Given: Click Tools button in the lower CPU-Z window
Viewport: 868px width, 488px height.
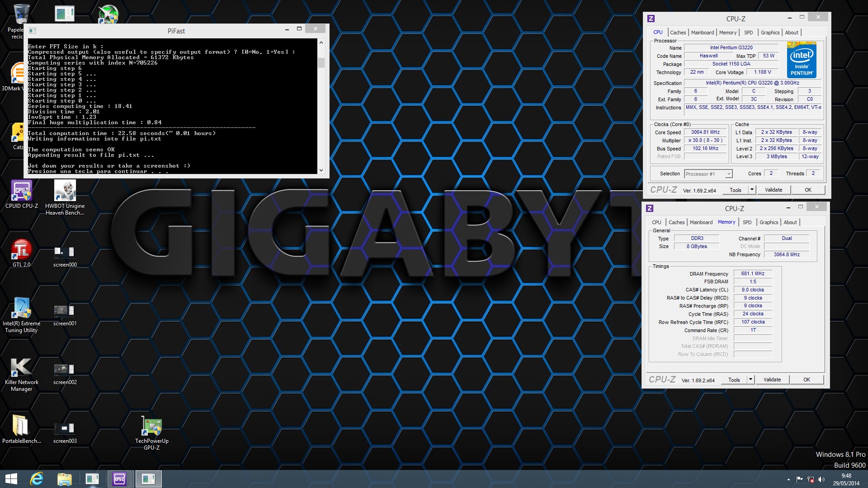Looking at the screenshot, I should click(734, 380).
